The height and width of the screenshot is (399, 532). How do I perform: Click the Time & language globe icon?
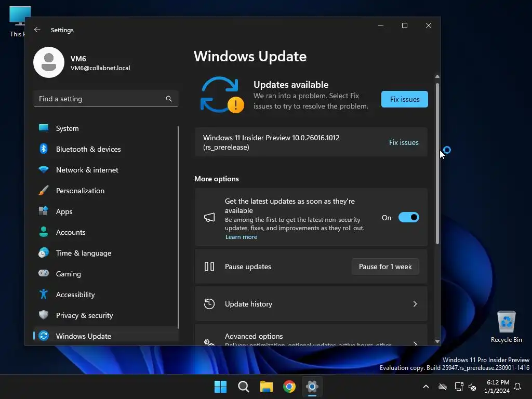coord(44,253)
